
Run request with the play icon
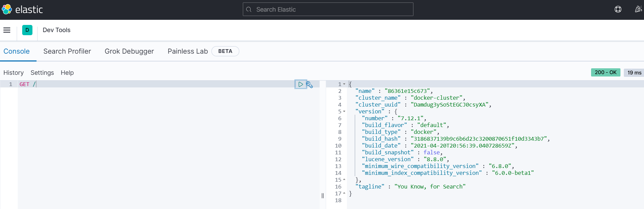tap(300, 84)
